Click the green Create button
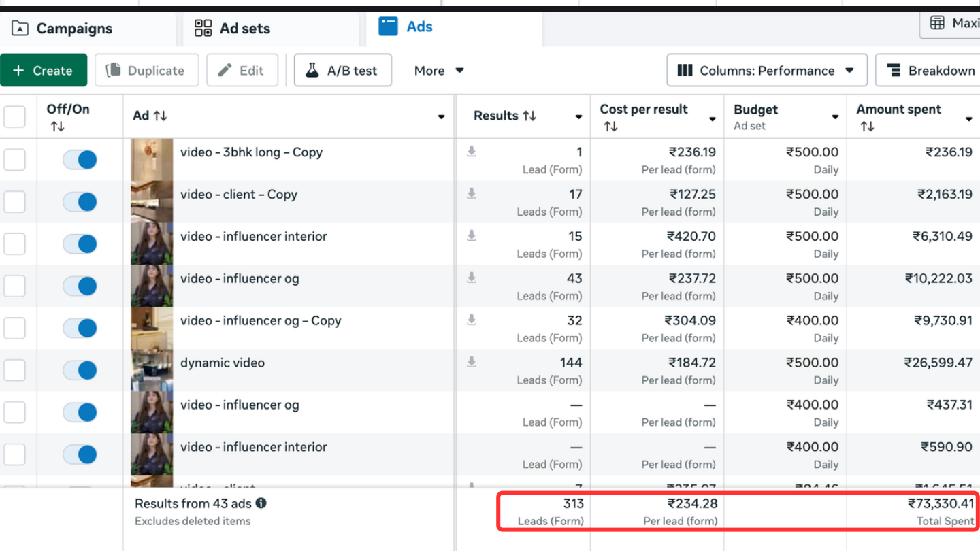 point(44,71)
